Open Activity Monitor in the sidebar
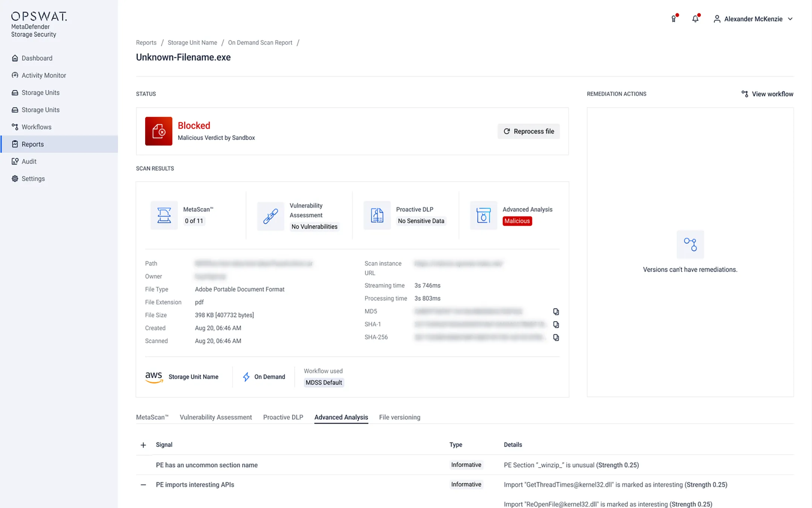 coord(44,75)
